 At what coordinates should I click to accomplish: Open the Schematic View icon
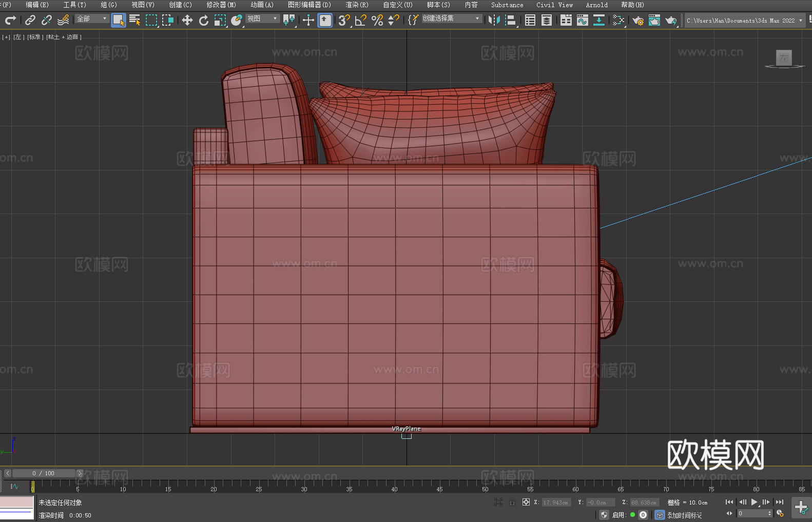click(618, 20)
